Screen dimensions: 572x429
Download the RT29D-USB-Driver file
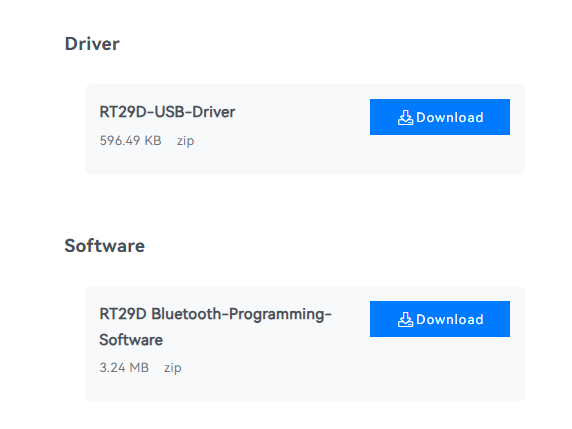tap(440, 117)
